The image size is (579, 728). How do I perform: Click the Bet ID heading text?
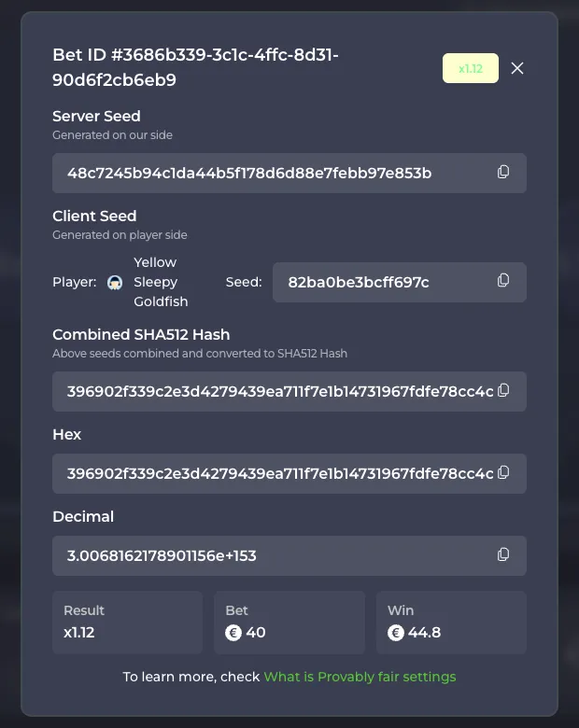195,67
